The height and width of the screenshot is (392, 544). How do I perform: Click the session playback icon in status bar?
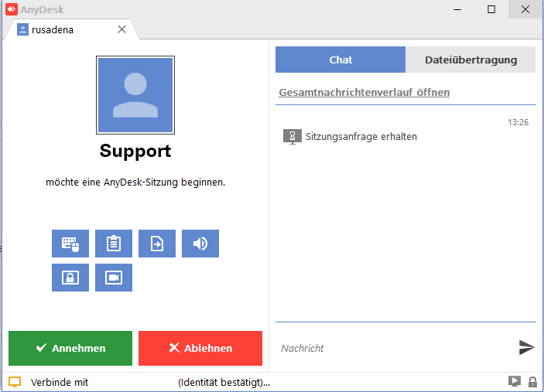[x=515, y=382]
